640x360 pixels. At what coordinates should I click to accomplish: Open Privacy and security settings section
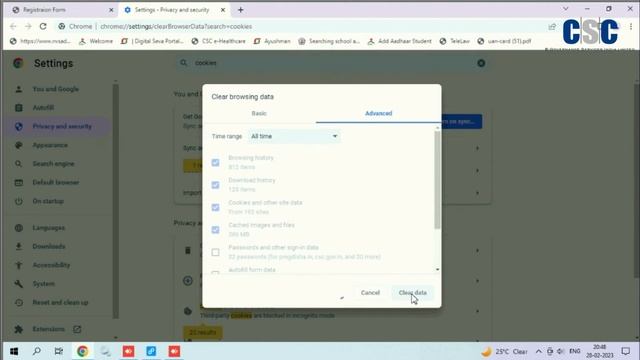click(62, 127)
